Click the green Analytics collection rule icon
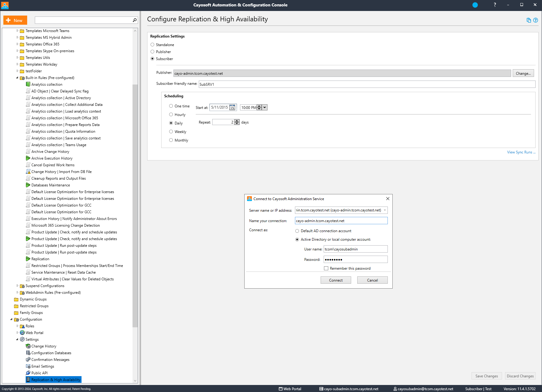 28,85
